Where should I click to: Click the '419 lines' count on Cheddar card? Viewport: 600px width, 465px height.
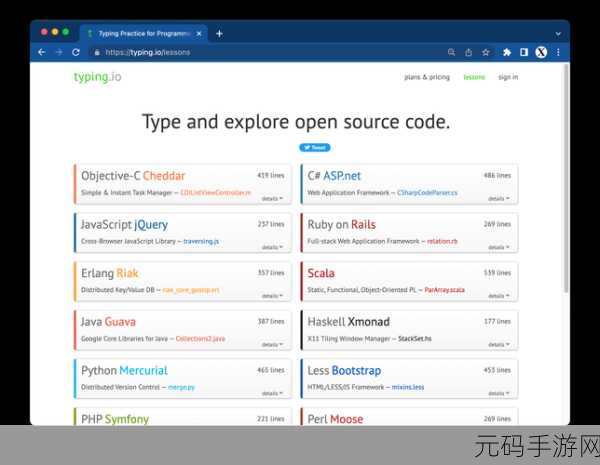pos(271,175)
